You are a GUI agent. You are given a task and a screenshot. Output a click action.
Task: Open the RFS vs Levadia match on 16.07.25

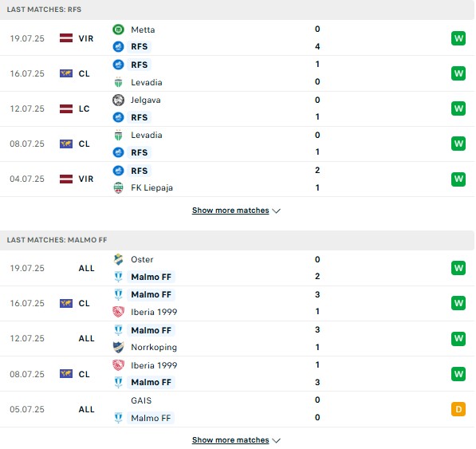pos(238,73)
